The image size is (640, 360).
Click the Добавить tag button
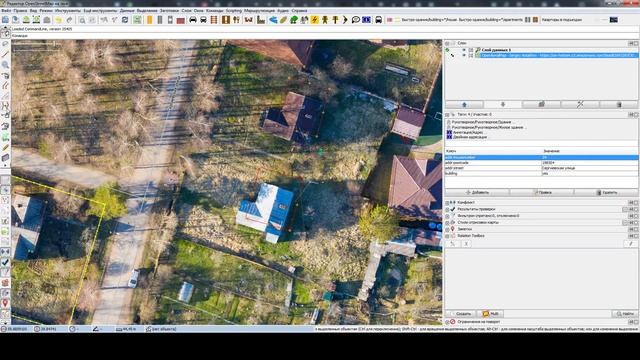[477, 192]
